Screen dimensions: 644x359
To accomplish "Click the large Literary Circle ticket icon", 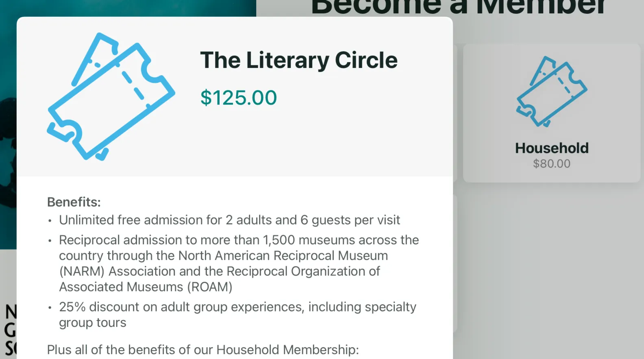I will pos(111,96).
